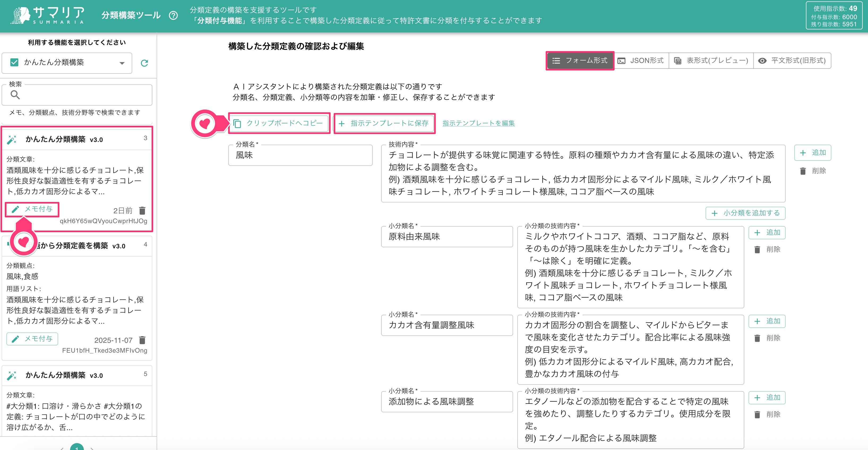
Task: Delete subcategory カカオ含有量調整風味
Action: [767, 338]
